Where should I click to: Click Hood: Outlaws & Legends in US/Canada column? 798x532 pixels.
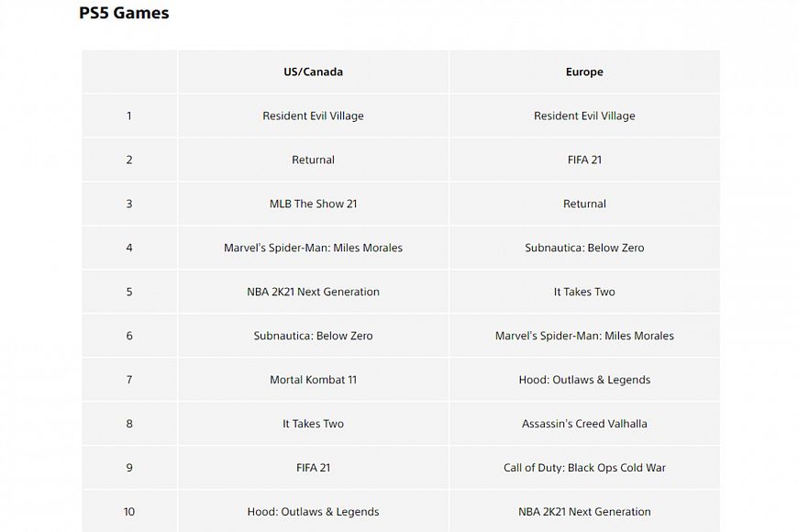pos(313,512)
